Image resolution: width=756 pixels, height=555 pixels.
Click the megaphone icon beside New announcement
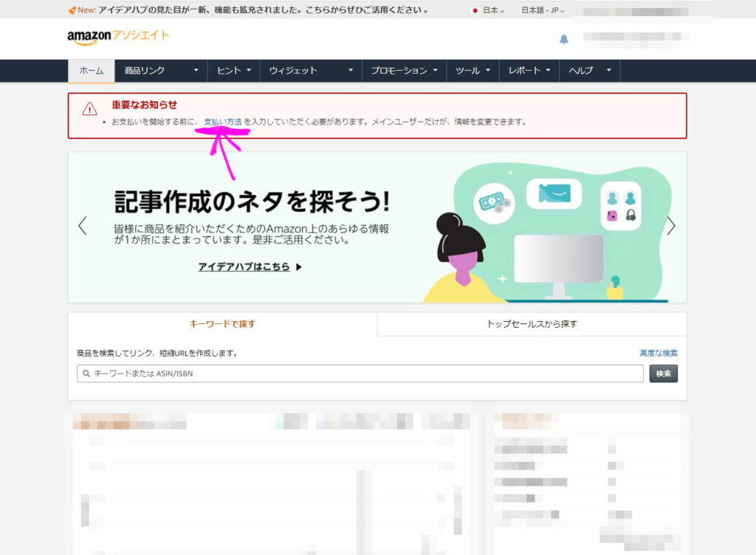72,10
